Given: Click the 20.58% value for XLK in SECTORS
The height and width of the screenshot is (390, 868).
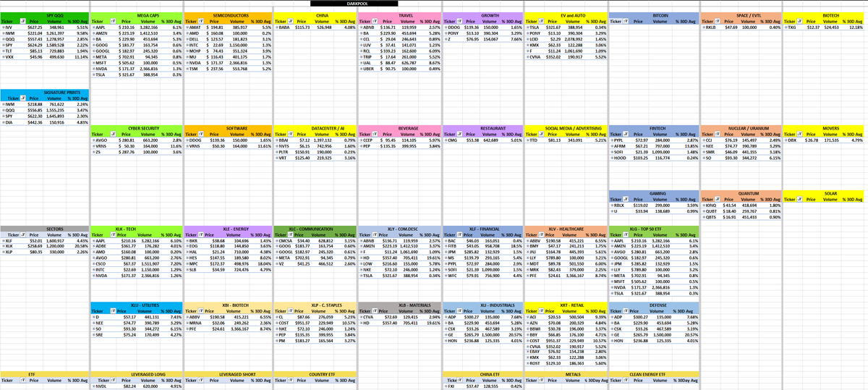Looking at the screenshot, I should click(x=80, y=246).
